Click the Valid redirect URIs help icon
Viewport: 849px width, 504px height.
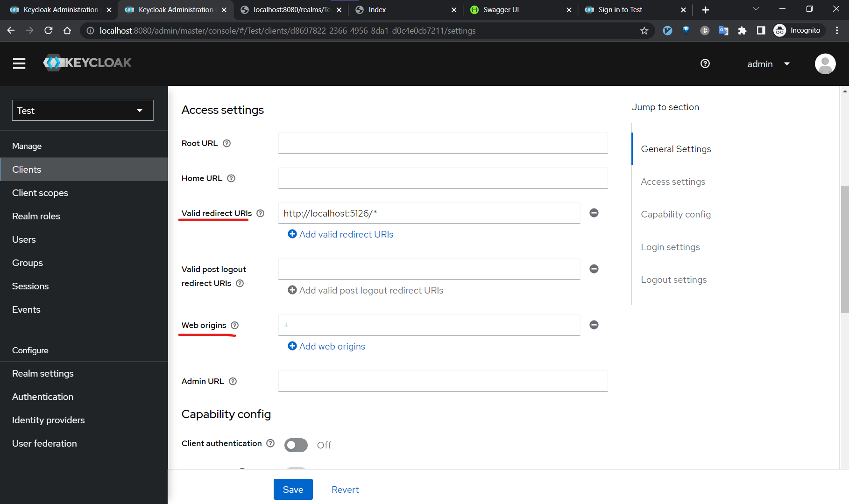pyautogui.click(x=261, y=213)
